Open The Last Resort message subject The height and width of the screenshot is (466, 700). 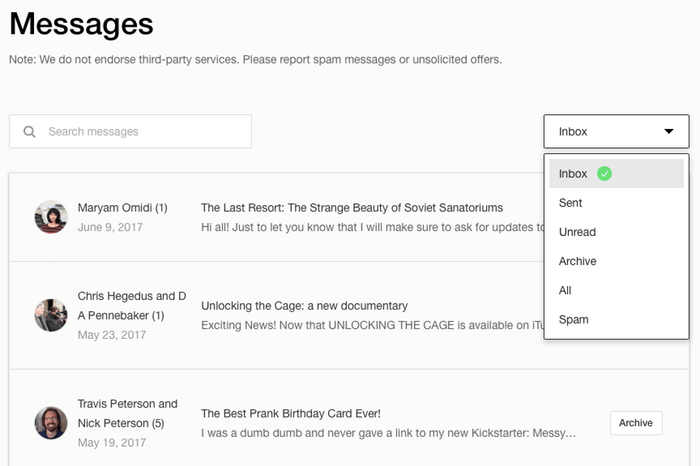click(352, 208)
